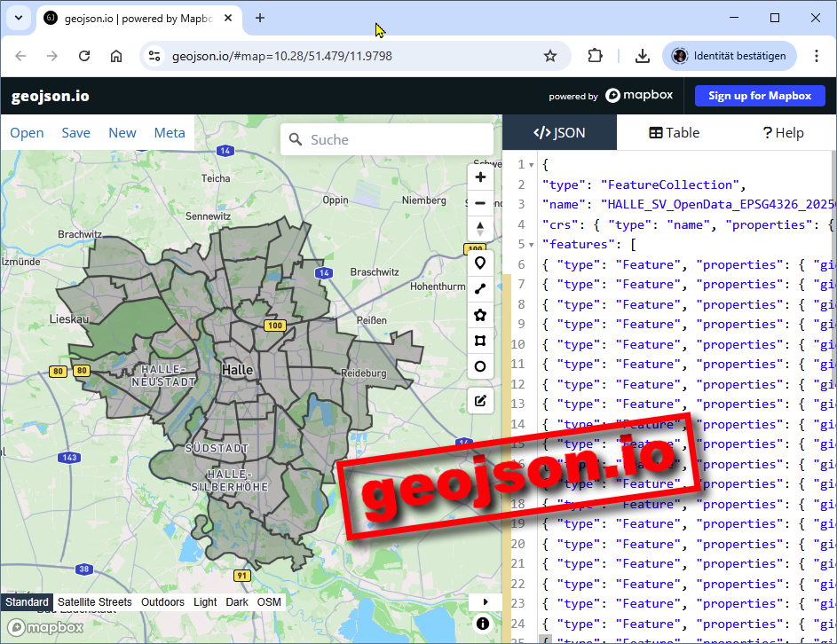Viewport: 837px width, 644px height.
Task: Focus the Suche search field
Action: click(387, 140)
